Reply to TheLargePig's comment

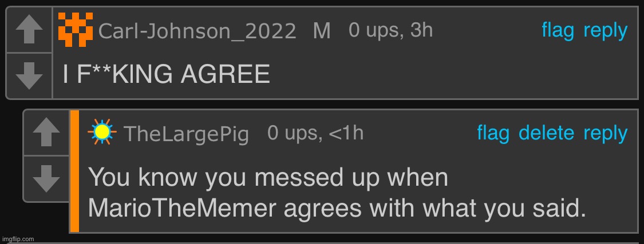pos(605,133)
